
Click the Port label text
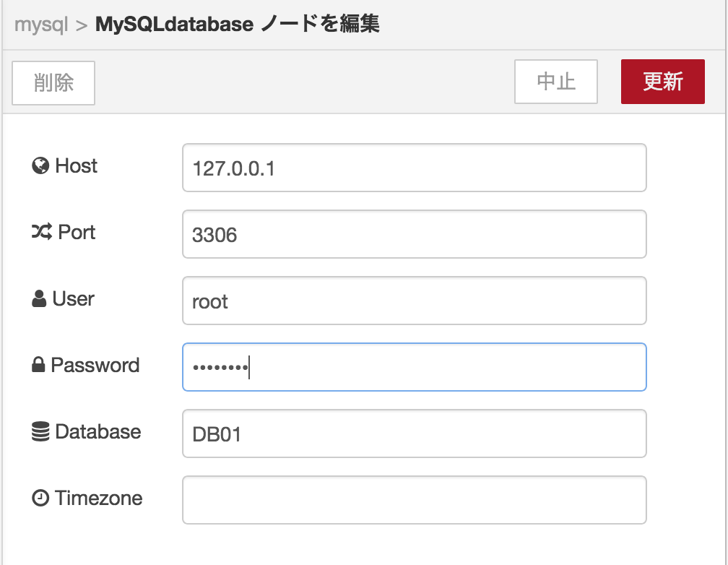point(77,232)
